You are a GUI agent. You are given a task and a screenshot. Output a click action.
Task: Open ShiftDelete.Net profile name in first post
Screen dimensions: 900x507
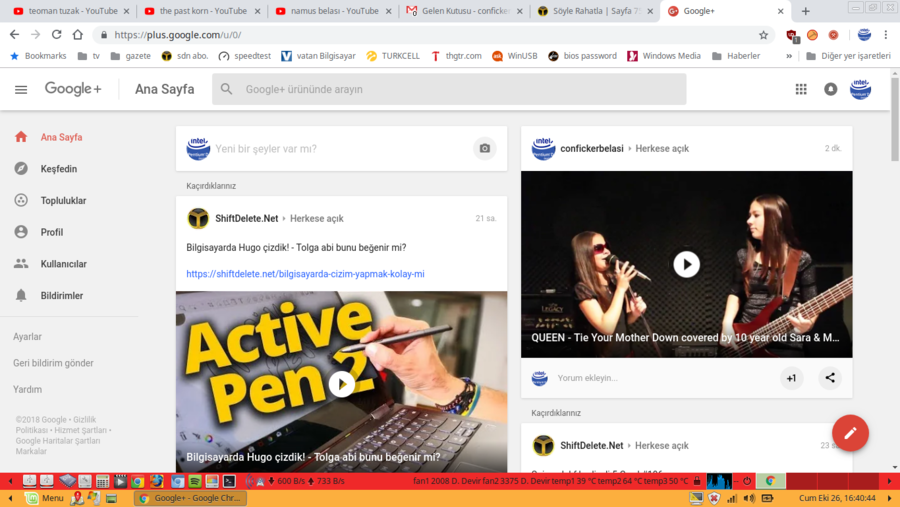[246, 218]
